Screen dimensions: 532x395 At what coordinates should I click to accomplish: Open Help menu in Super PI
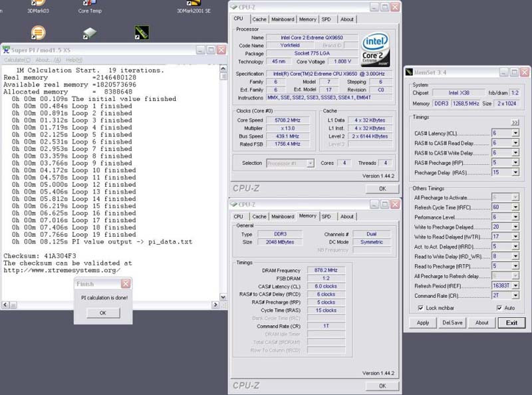pos(74,60)
